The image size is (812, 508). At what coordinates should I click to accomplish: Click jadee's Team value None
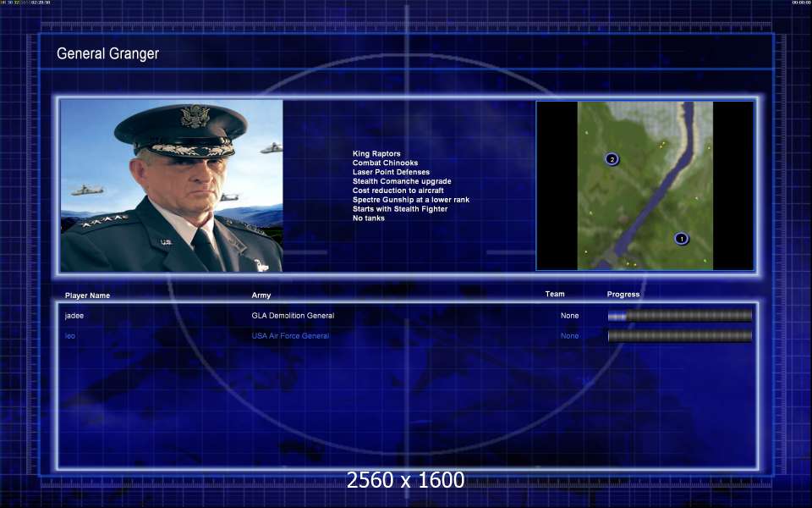tap(569, 316)
